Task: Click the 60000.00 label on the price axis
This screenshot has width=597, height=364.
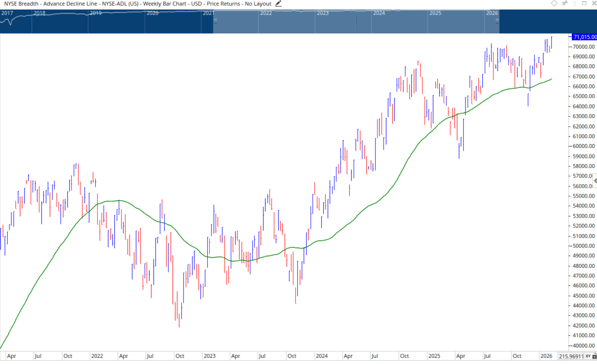Action: coord(583,146)
